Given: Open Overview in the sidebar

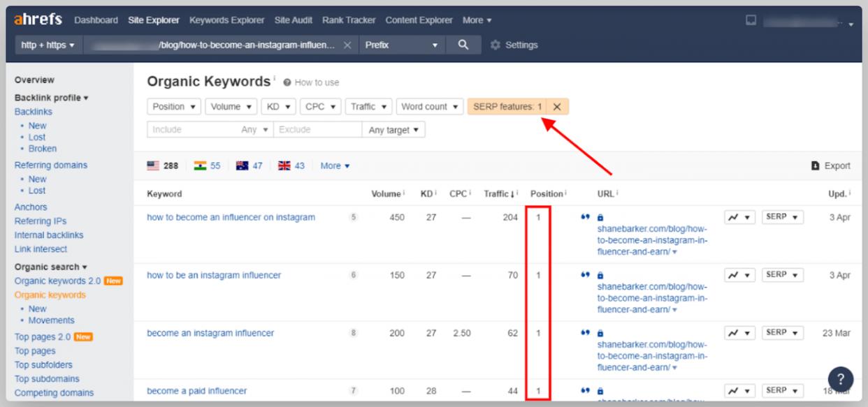Looking at the screenshot, I should 34,80.
